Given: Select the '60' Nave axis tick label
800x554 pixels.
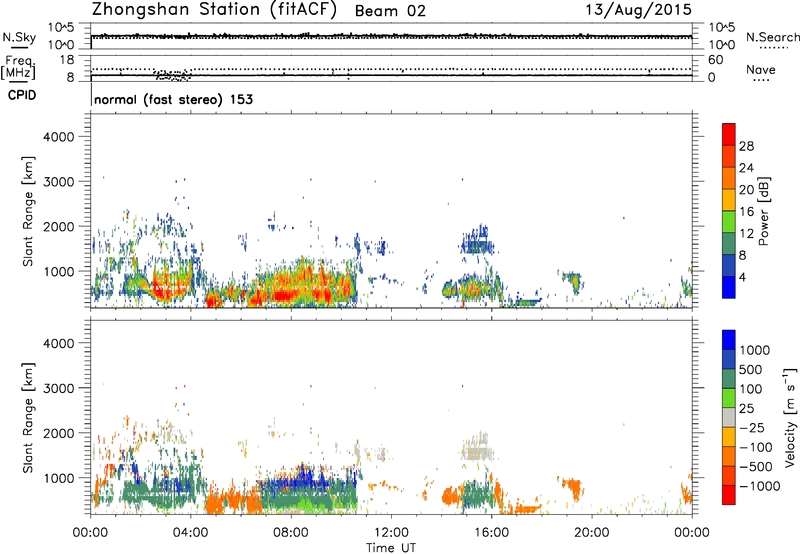Looking at the screenshot, I should coord(715,60).
